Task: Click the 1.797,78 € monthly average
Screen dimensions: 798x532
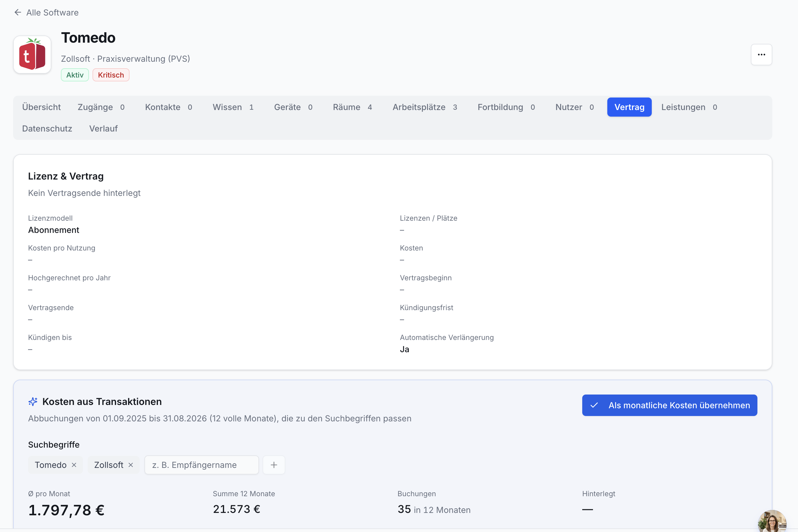Action: (66, 510)
